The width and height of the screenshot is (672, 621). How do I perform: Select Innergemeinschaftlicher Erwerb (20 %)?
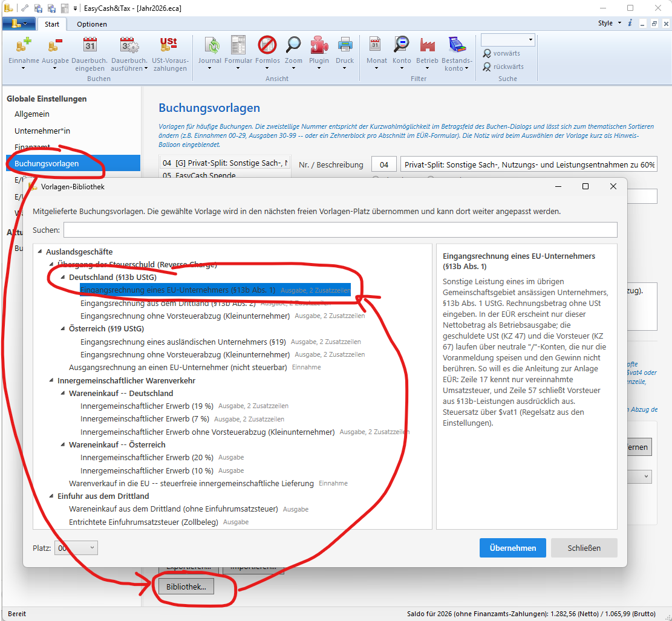coord(146,457)
